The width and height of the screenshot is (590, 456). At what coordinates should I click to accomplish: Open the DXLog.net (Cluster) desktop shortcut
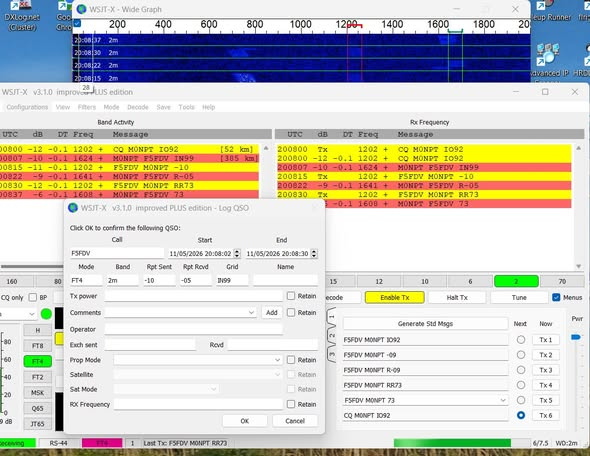tap(21, 15)
